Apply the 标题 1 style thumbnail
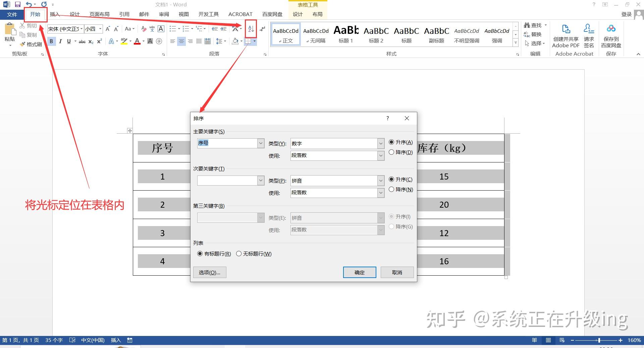The width and height of the screenshot is (644, 348). (346, 34)
